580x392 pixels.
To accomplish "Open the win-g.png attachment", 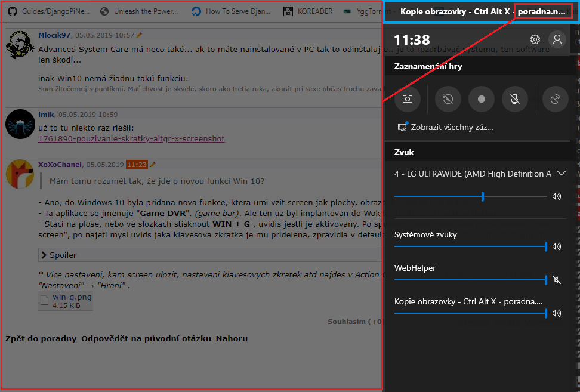I will 72,297.
